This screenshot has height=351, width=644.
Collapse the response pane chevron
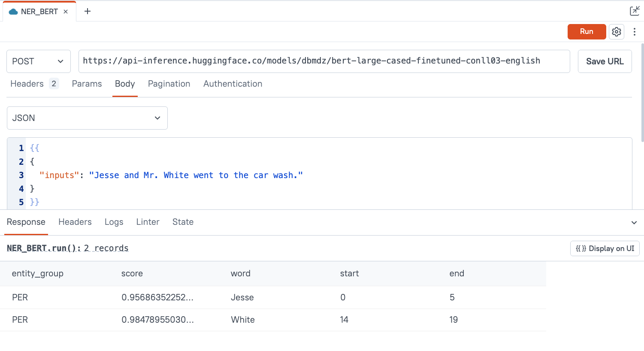coord(634,222)
